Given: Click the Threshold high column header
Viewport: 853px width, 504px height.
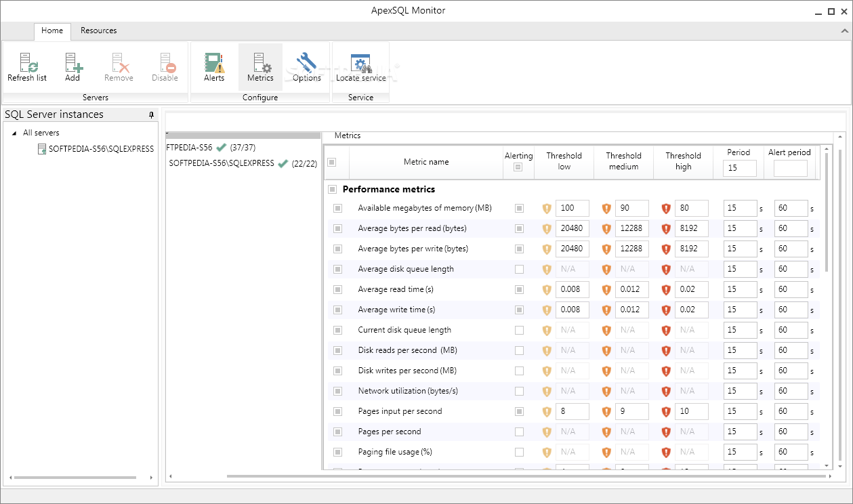Looking at the screenshot, I should [683, 161].
